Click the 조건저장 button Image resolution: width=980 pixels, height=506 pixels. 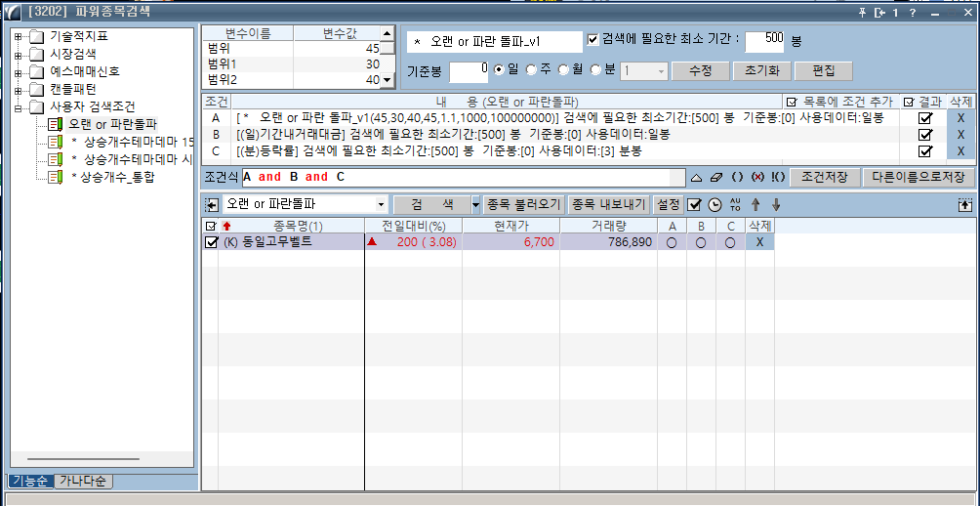[824, 177]
